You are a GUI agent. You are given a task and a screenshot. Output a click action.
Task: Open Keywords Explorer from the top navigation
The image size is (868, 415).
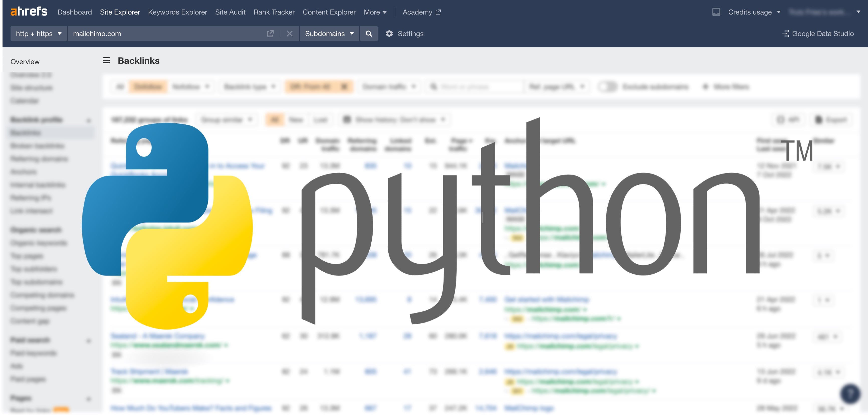click(x=178, y=12)
